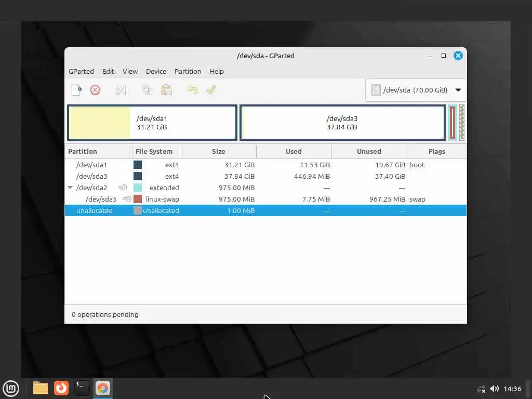The height and width of the screenshot is (399, 532).
Task: Click the 967.25 MiB unused value
Action: point(387,199)
